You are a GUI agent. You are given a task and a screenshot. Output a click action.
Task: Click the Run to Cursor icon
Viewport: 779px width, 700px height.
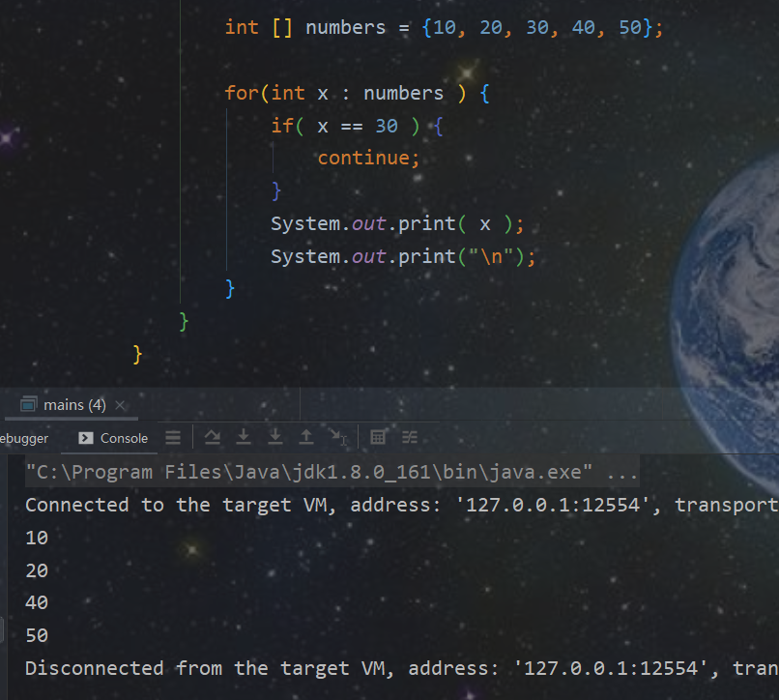(338, 437)
